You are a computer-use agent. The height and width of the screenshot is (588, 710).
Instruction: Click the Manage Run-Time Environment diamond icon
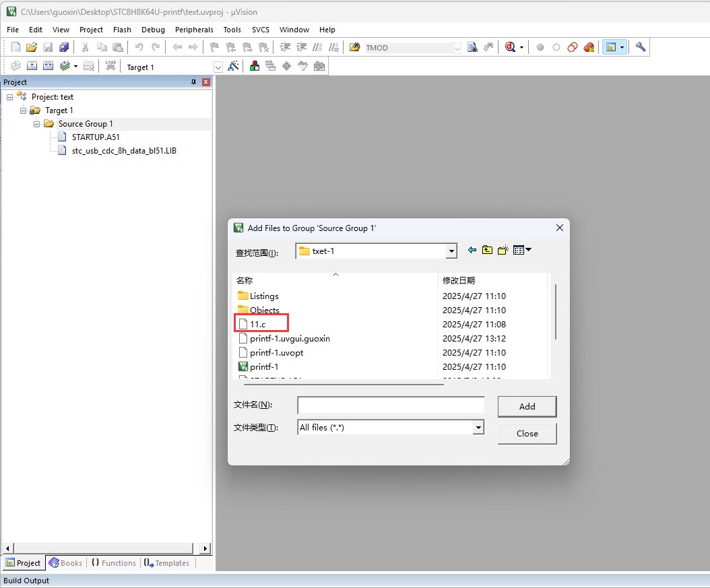pos(286,66)
